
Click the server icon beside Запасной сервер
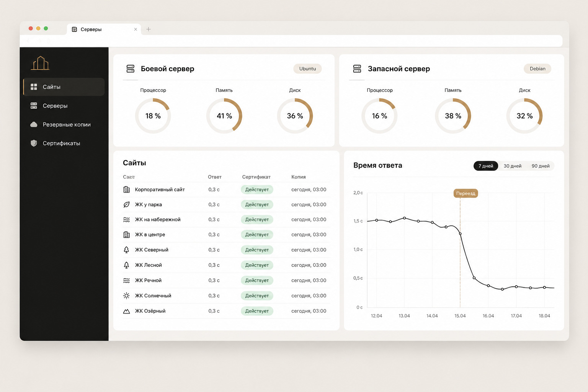357,69
